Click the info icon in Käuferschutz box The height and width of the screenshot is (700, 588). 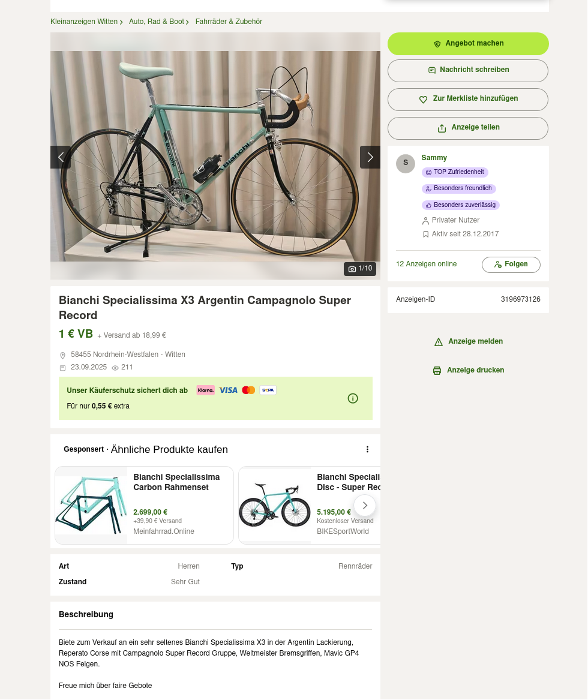(353, 398)
